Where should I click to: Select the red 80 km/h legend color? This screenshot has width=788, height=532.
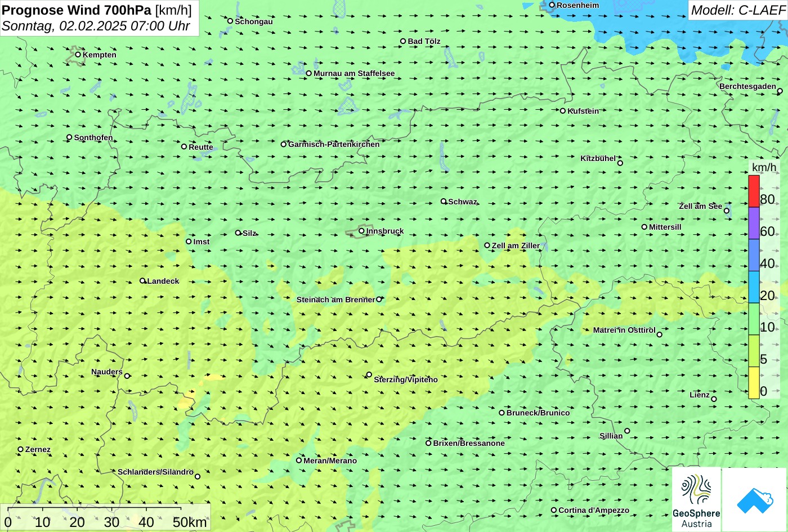click(754, 191)
